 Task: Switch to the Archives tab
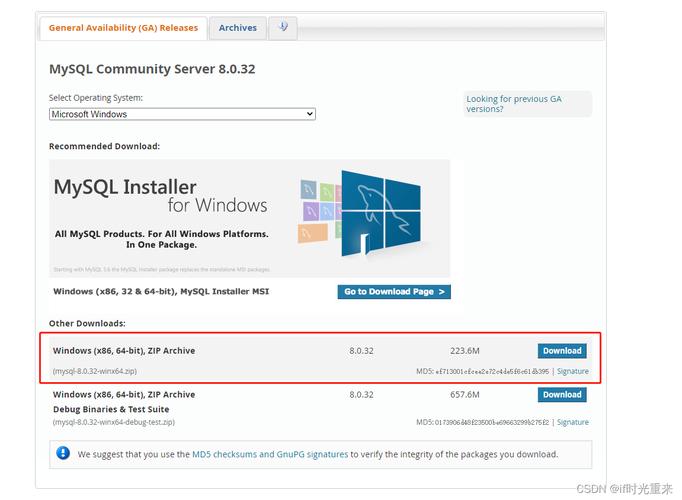(237, 28)
